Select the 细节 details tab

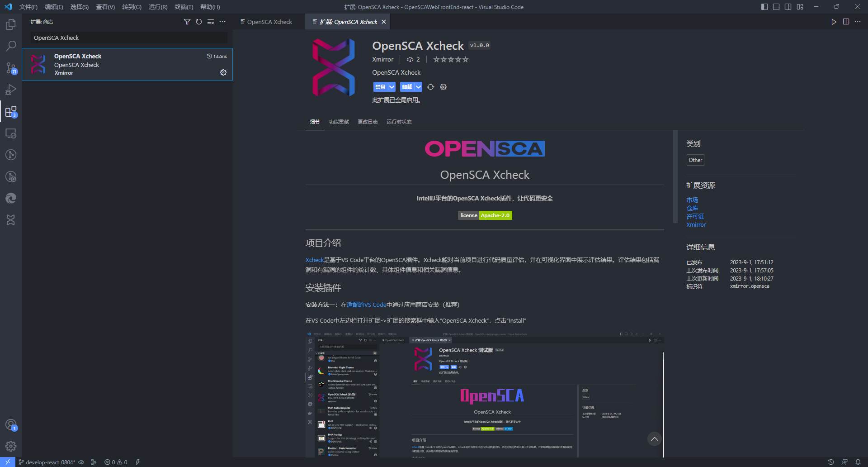click(x=315, y=122)
